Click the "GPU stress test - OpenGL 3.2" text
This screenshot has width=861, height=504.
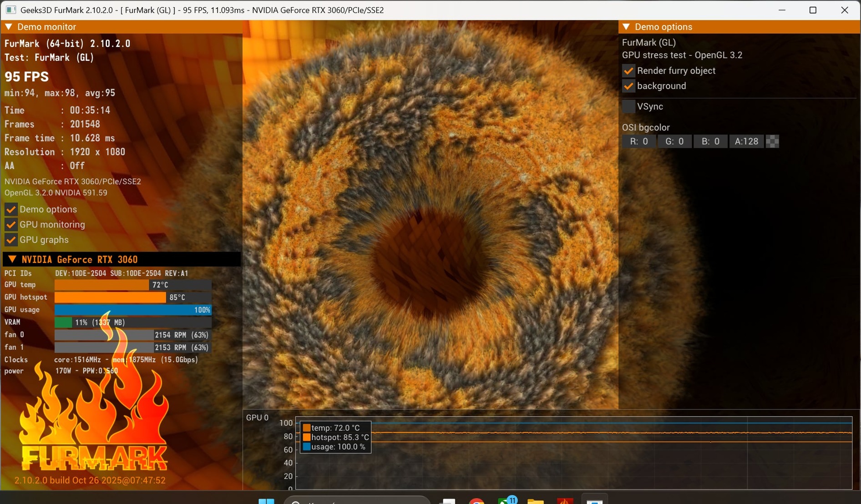click(x=682, y=55)
